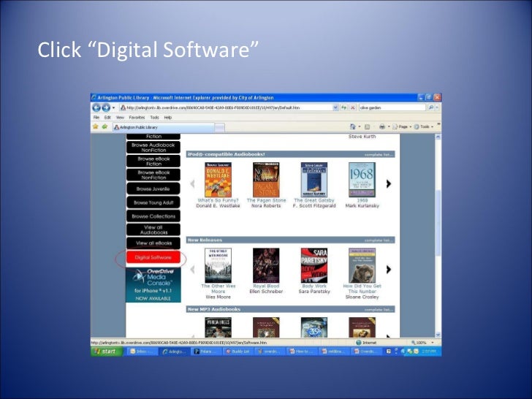The width and height of the screenshot is (532, 399).
Task: Click The Great Gatsby book cover
Action: click(x=314, y=180)
